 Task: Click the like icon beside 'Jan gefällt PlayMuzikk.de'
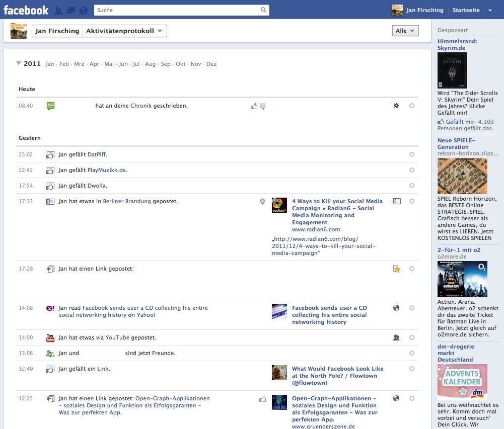click(50, 170)
